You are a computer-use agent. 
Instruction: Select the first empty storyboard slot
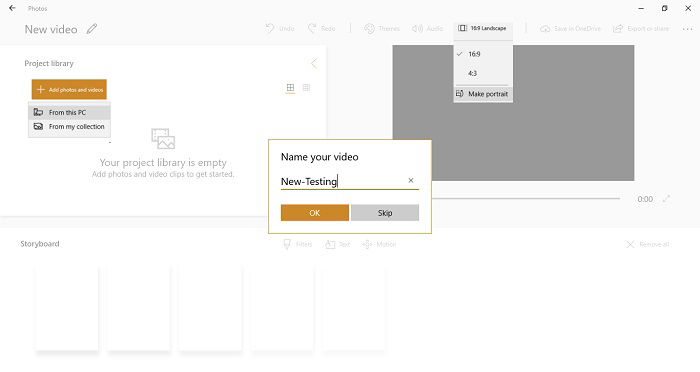click(67, 308)
